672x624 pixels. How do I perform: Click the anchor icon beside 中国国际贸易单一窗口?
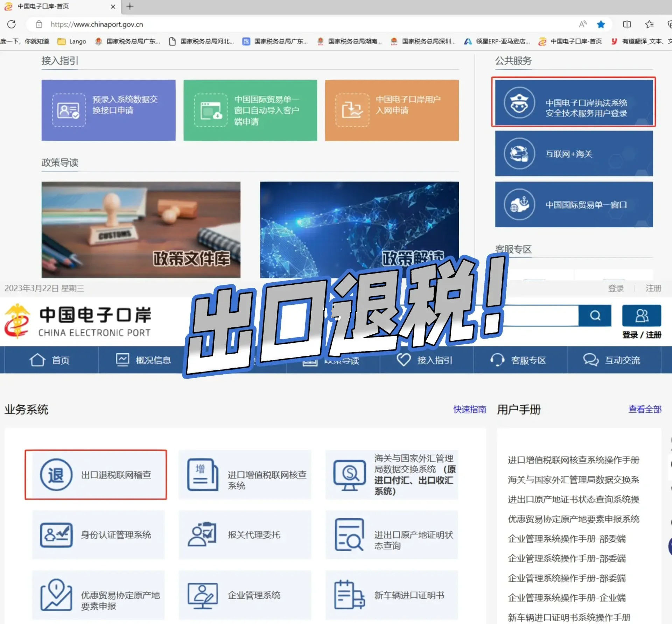519,204
